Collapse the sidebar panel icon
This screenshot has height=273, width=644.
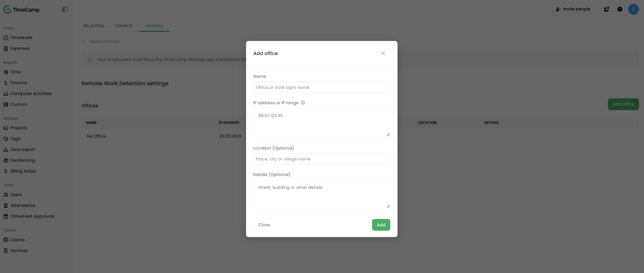[x=65, y=9]
